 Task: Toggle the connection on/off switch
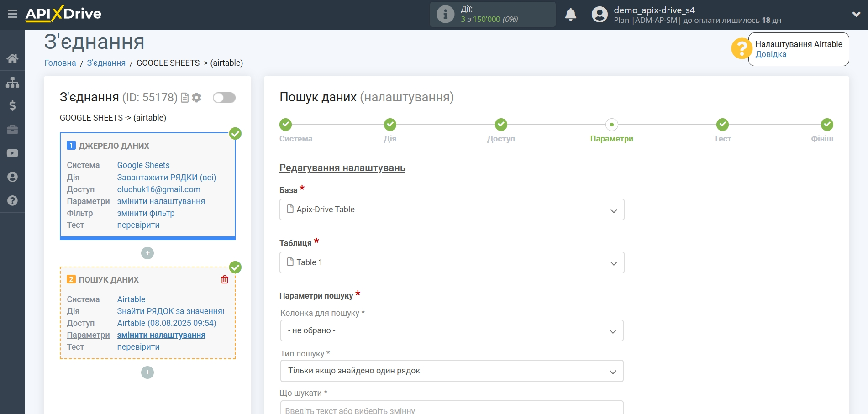(224, 98)
